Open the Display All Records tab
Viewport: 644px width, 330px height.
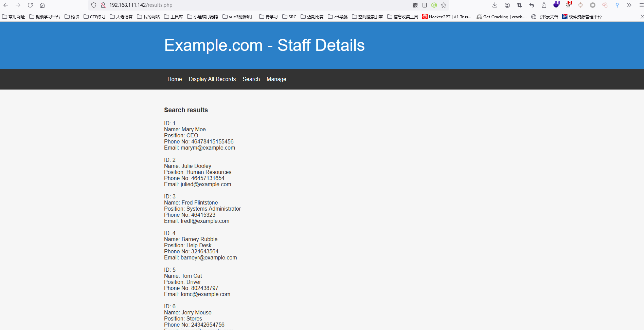point(212,79)
